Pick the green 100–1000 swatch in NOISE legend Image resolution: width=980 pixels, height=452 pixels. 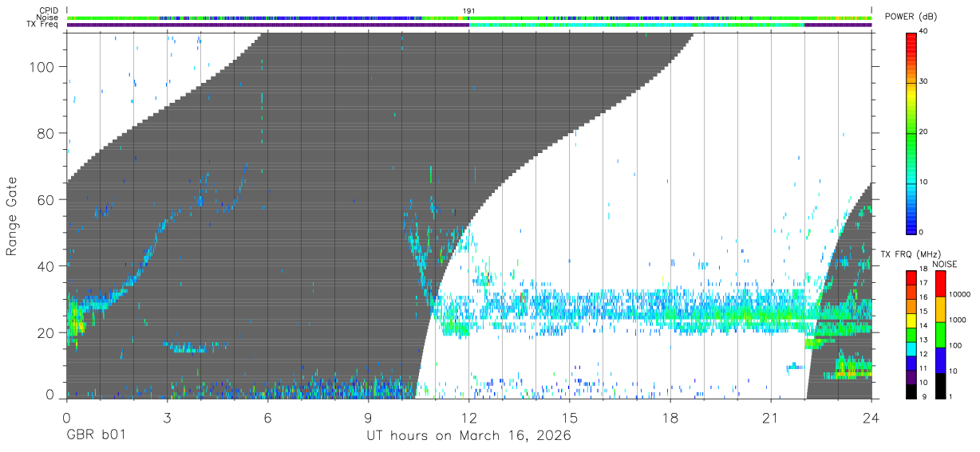point(940,334)
